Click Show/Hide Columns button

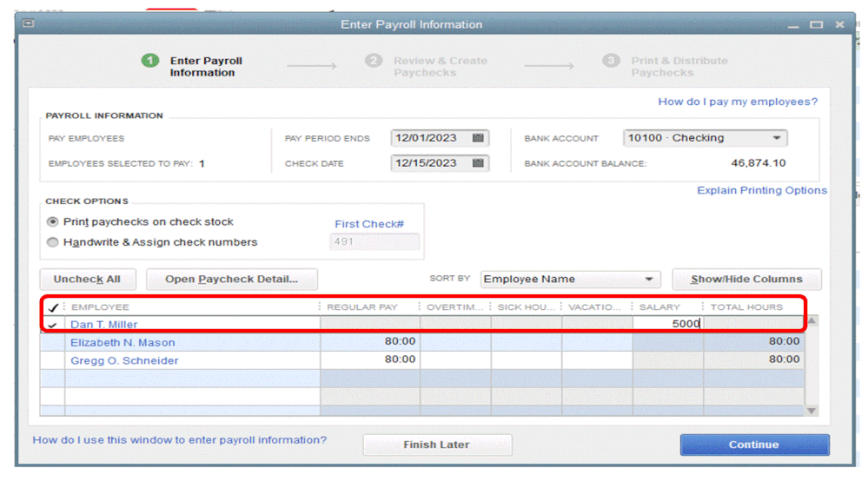(x=746, y=280)
